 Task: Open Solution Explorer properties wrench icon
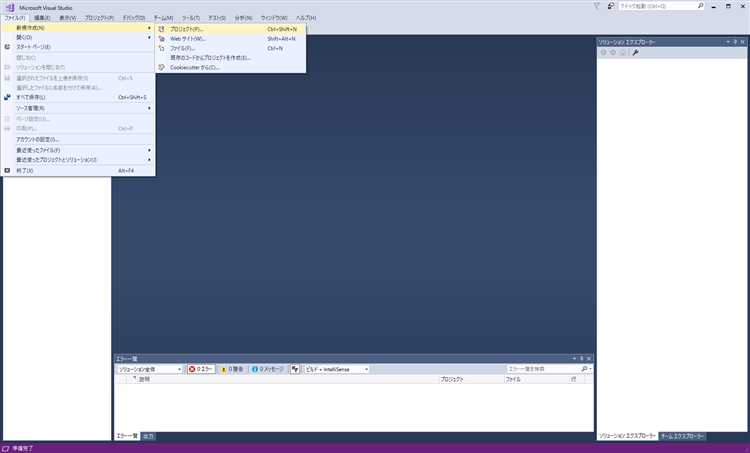coord(635,53)
